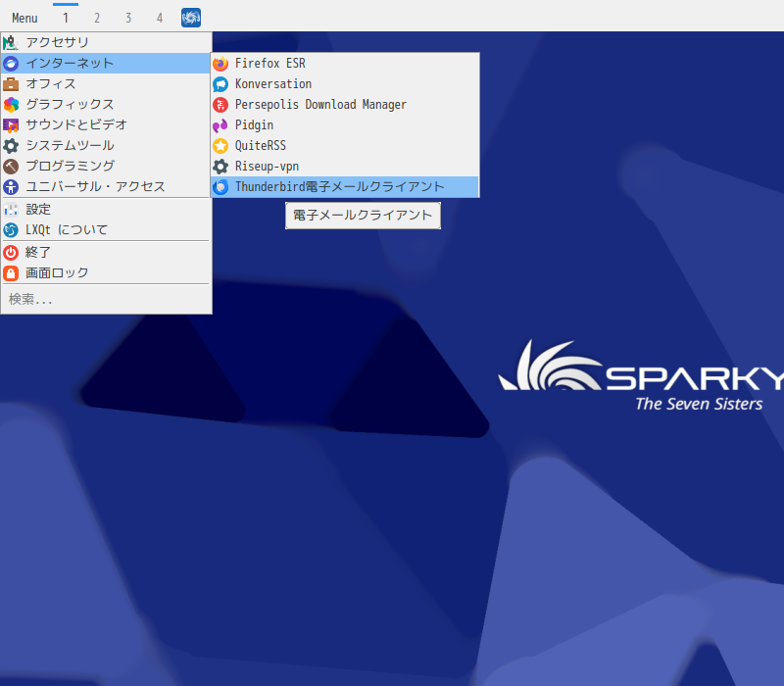Image resolution: width=784 pixels, height=686 pixels.
Task: Click the LXQt について logo icon
Action: tap(11, 229)
